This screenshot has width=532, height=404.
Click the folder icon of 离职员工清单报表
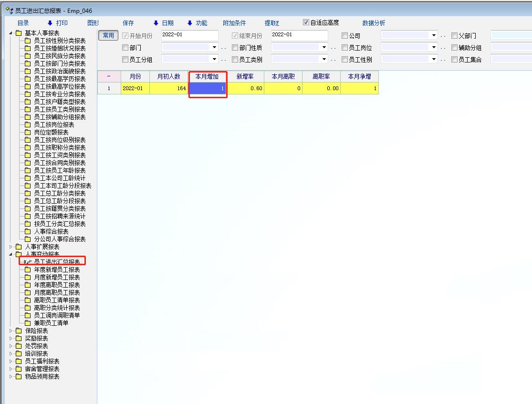coord(28,300)
